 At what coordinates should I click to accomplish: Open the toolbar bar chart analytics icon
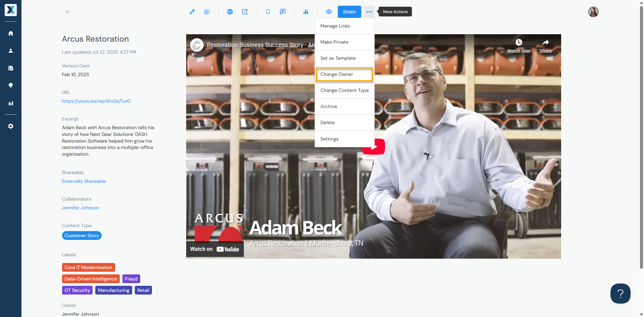pos(306,12)
